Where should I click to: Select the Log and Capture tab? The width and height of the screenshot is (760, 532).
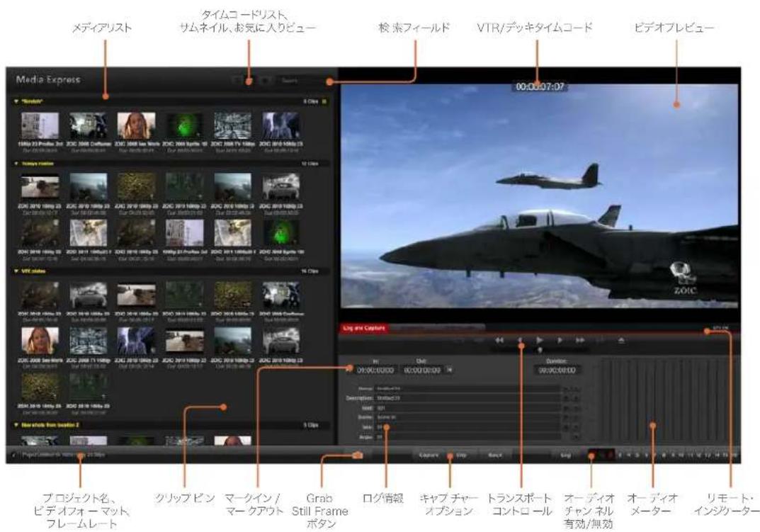364,328
